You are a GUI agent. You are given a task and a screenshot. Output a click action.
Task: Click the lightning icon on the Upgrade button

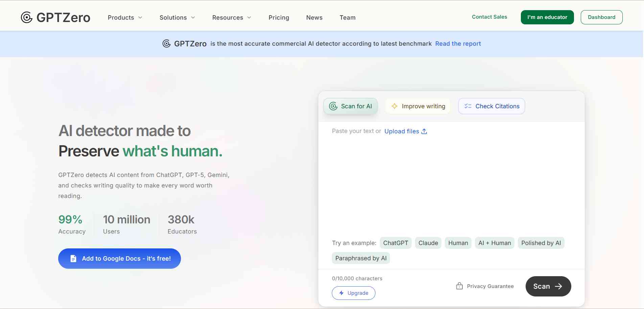tap(342, 293)
